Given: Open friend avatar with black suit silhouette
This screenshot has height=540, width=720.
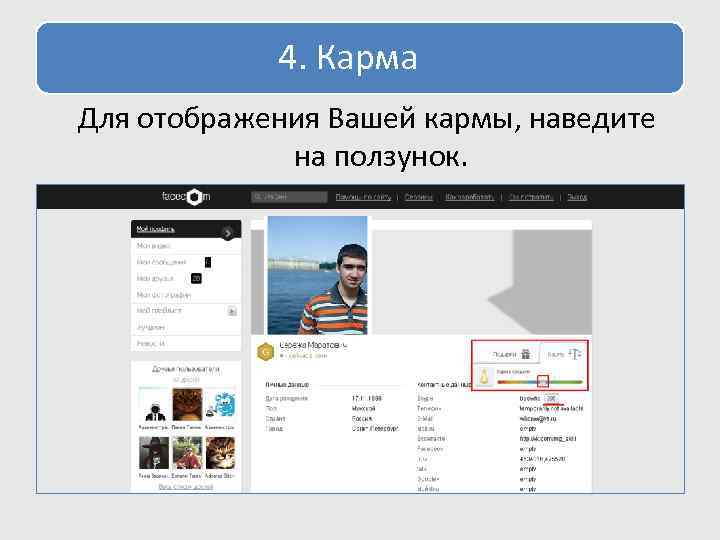Looking at the screenshot, I should coord(155,405).
